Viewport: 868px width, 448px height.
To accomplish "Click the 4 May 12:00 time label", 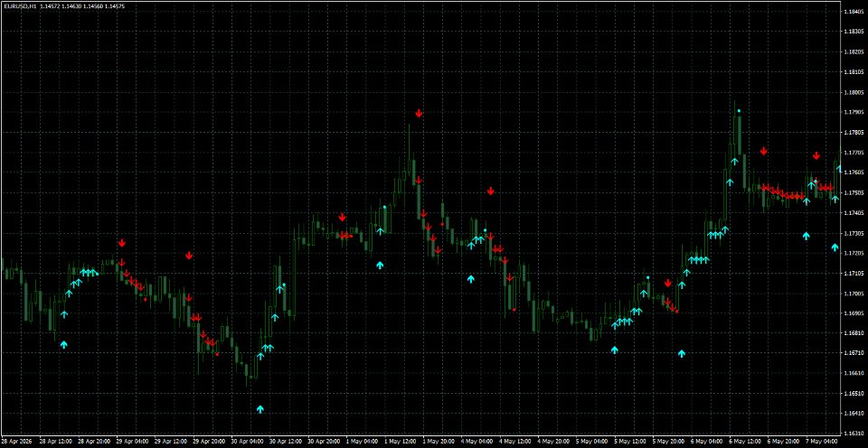I will click(x=516, y=442).
